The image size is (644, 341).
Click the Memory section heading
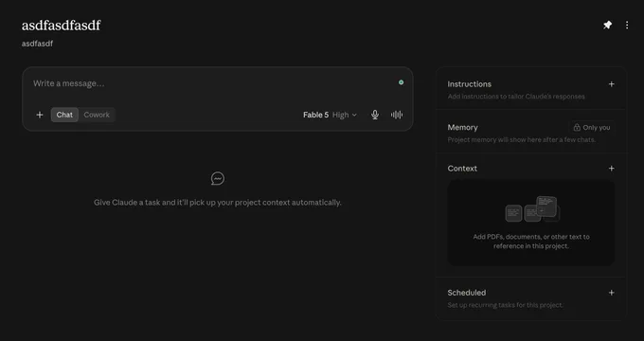click(462, 127)
